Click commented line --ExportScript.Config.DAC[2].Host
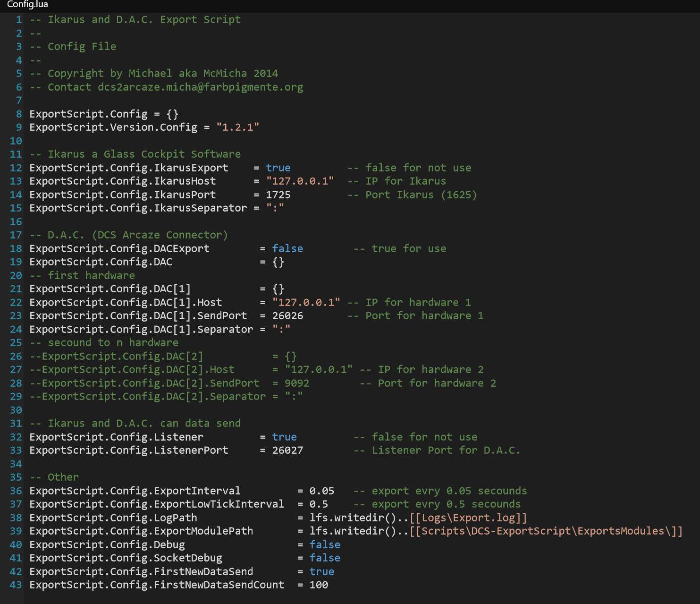Image resolution: width=700 pixels, height=604 pixels. point(132,370)
